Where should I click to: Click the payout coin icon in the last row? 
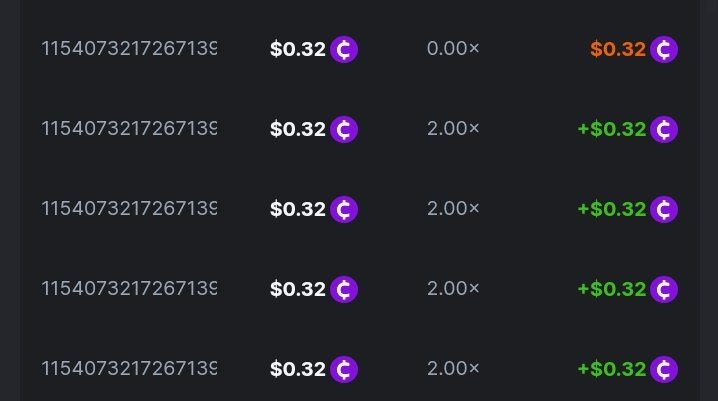[x=664, y=369]
